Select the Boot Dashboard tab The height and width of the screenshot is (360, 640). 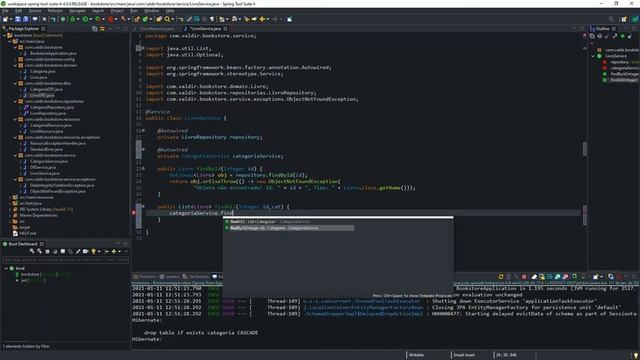coord(24,244)
